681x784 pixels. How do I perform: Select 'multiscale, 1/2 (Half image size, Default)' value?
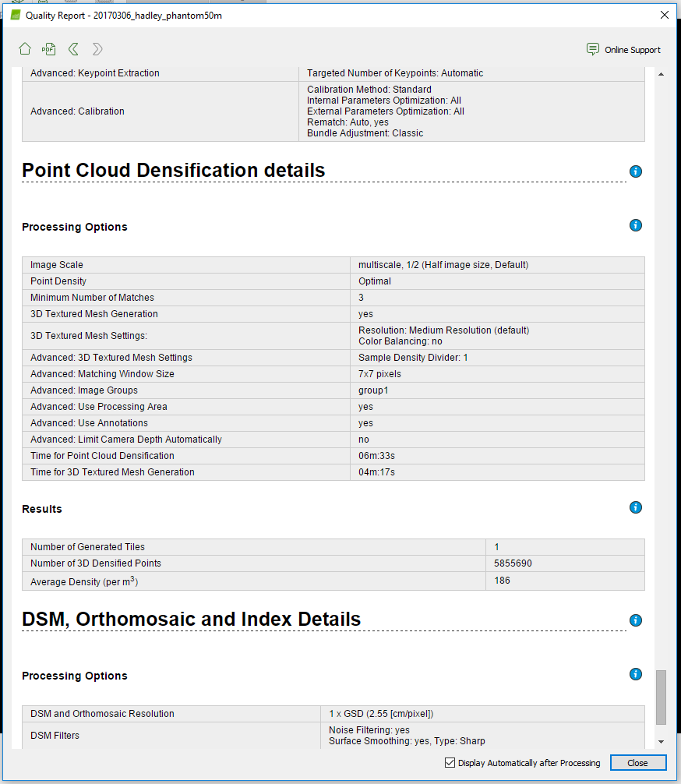pos(443,265)
